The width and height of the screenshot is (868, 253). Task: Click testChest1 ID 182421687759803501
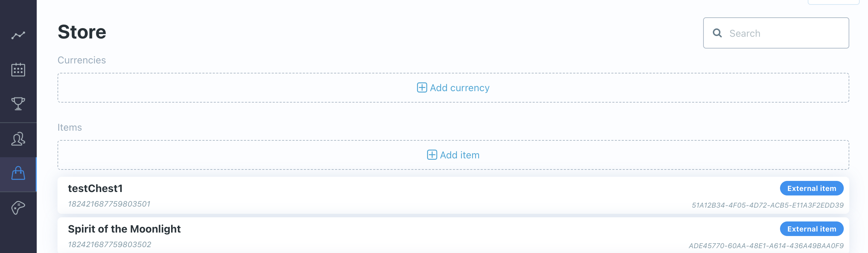109,204
